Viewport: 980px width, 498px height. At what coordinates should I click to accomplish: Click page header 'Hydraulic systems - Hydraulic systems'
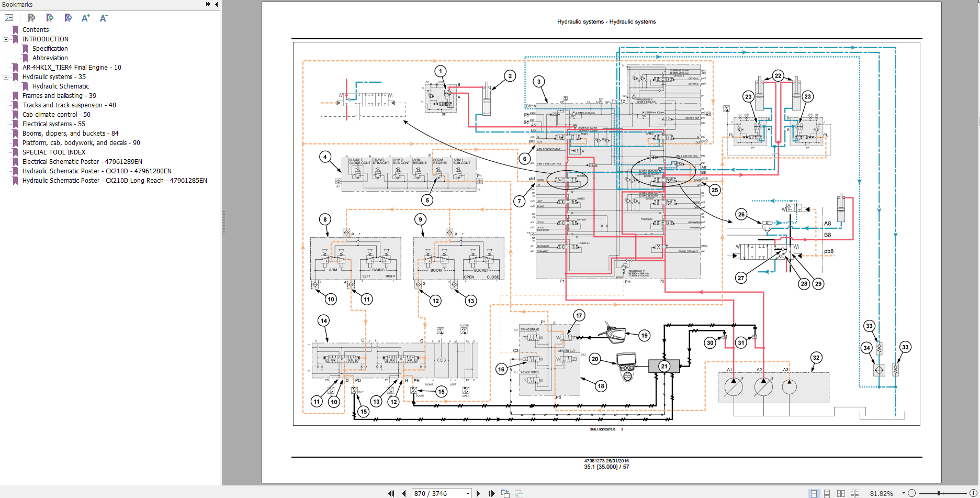click(606, 22)
